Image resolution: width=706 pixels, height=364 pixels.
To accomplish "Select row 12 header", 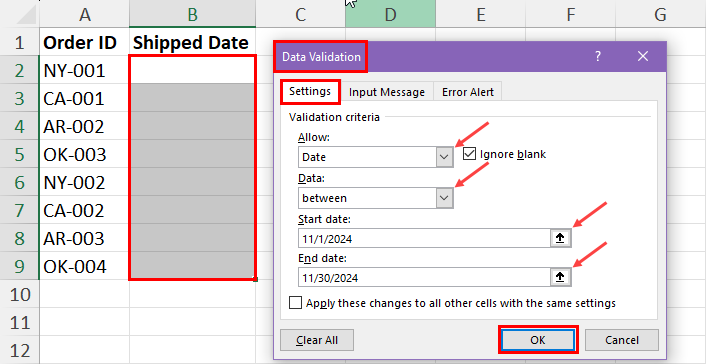I will click(19, 350).
